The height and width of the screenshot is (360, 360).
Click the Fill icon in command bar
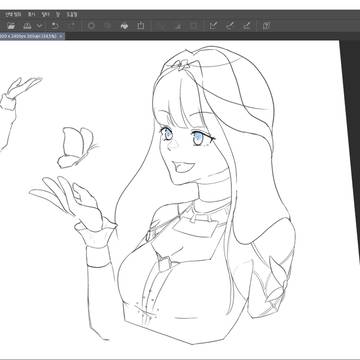click(124, 26)
